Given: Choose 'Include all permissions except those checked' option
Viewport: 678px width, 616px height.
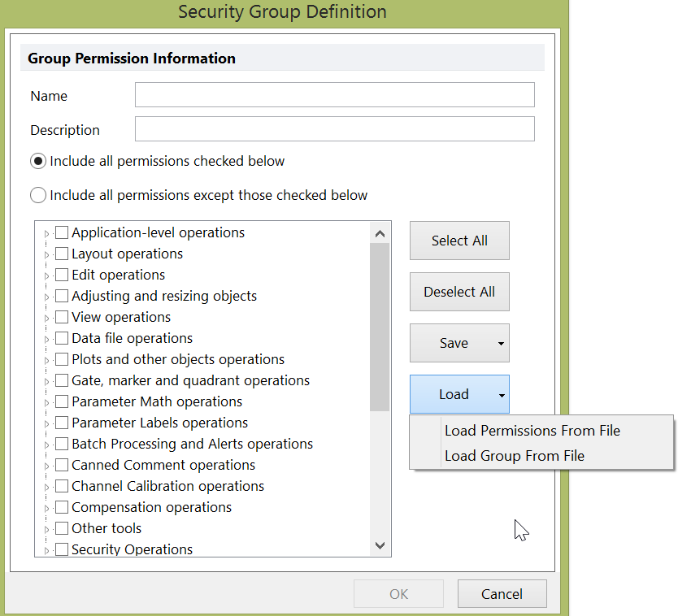Looking at the screenshot, I should 38,196.
